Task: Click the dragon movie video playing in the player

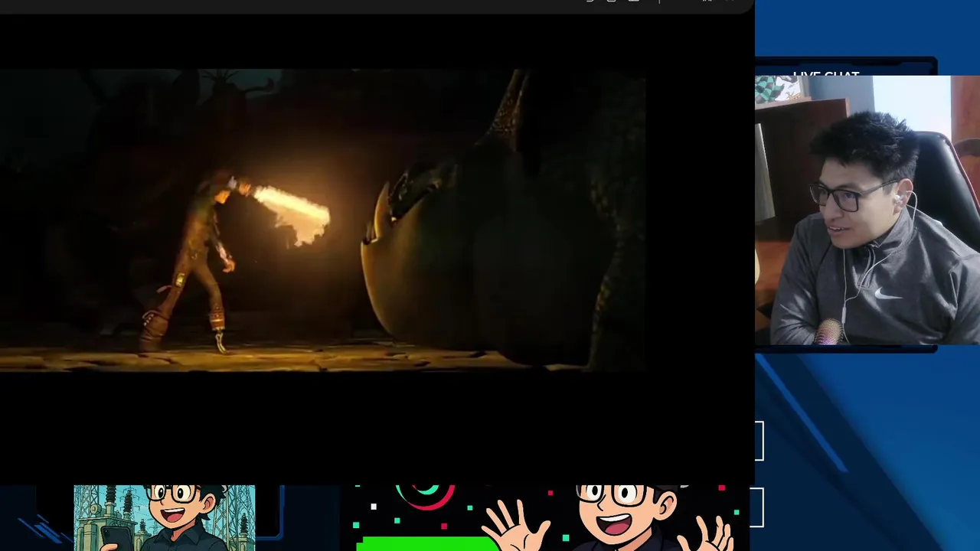Action: [x=322, y=220]
